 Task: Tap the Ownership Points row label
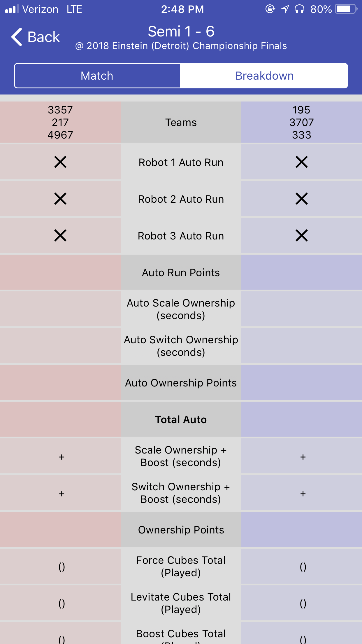coord(181,530)
